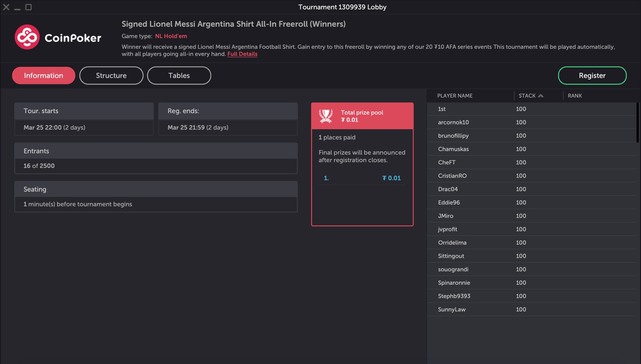Click the Seating label

pos(35,189)
